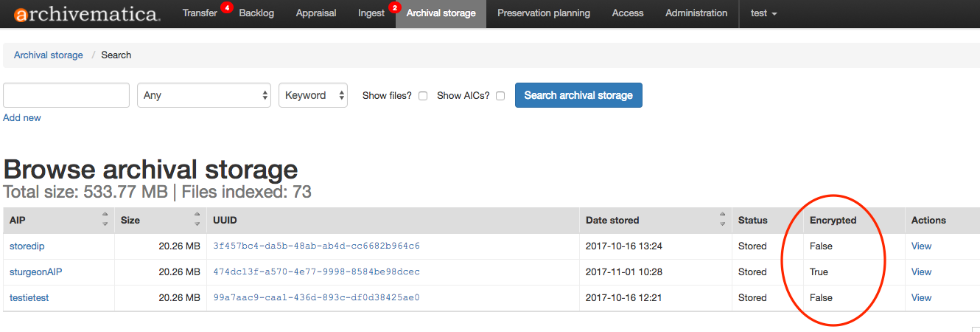980x332 pixels.
Task: Click Search archival storage button
Action: pos(578,95)
